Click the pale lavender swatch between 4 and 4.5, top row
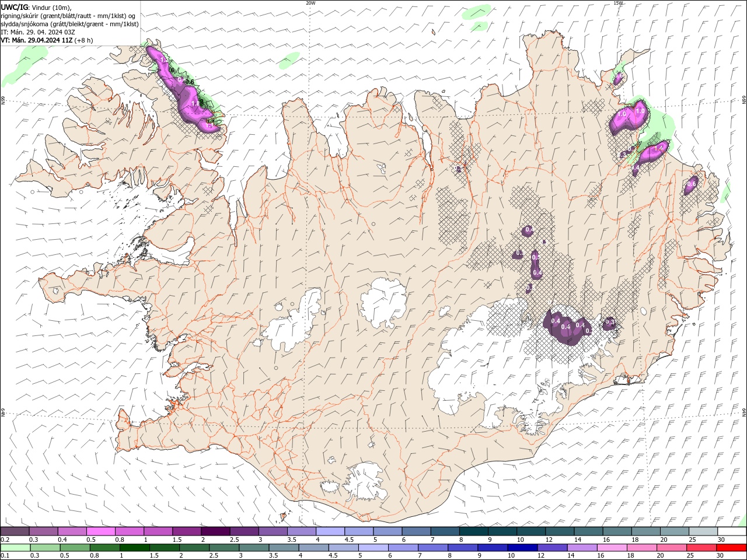Image resolution: width=747 pixels, height=560 pixels. 330,531
